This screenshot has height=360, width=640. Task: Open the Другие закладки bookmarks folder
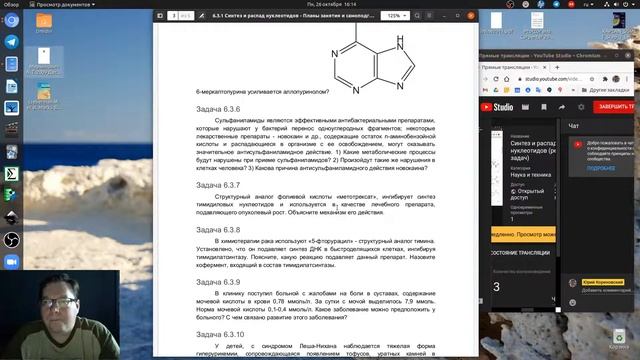click(606, 90)
